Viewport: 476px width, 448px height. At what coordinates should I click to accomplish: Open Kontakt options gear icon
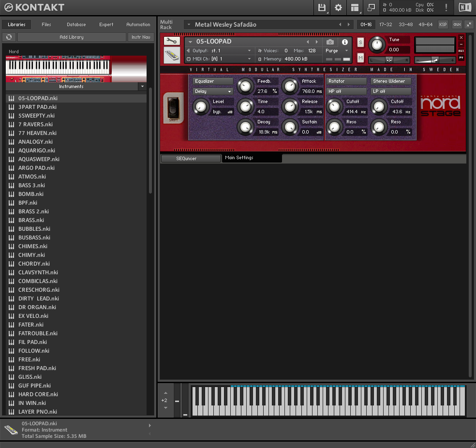pyautogui.click(x=338, y=8)
